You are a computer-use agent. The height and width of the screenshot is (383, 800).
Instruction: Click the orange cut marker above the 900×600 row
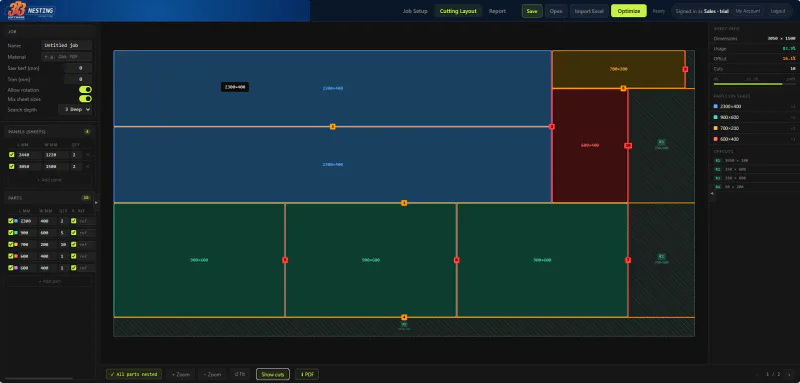click(x=404, y=203)
